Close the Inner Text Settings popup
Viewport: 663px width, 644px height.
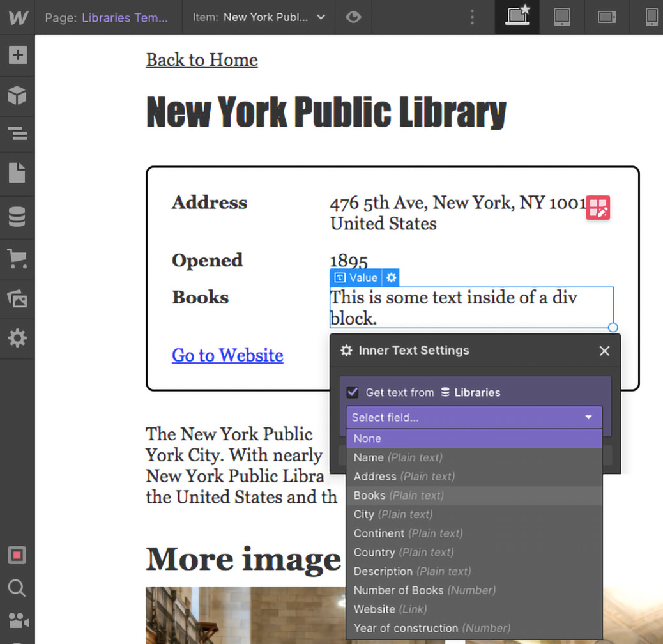click(x=604, y=351)
